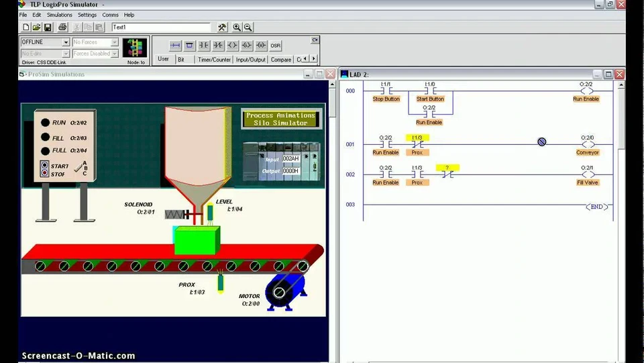Viewport: 644px width, 363px height.
Task: Click the Print toolbar icon
Action: (62, 28)
